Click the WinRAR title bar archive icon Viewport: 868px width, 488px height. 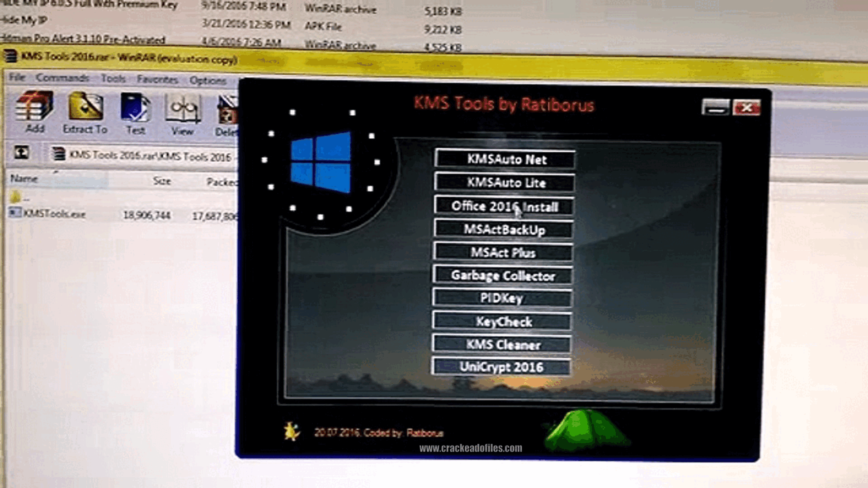point(10,56)
